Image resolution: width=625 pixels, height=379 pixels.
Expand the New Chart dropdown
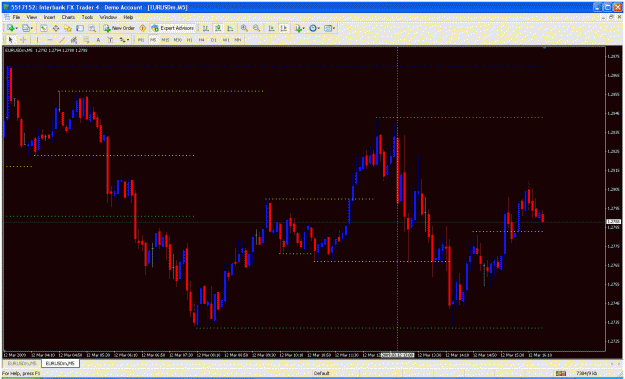coord(16,28)
